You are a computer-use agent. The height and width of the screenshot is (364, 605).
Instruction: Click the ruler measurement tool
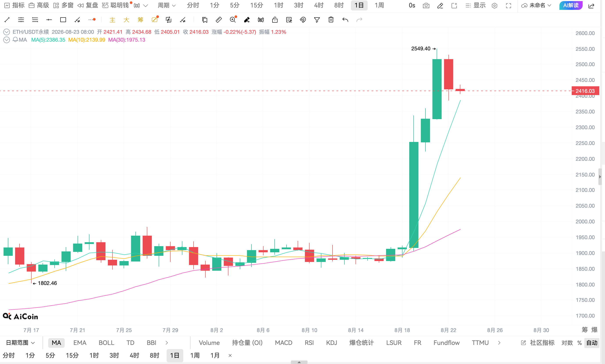point(219,20)
